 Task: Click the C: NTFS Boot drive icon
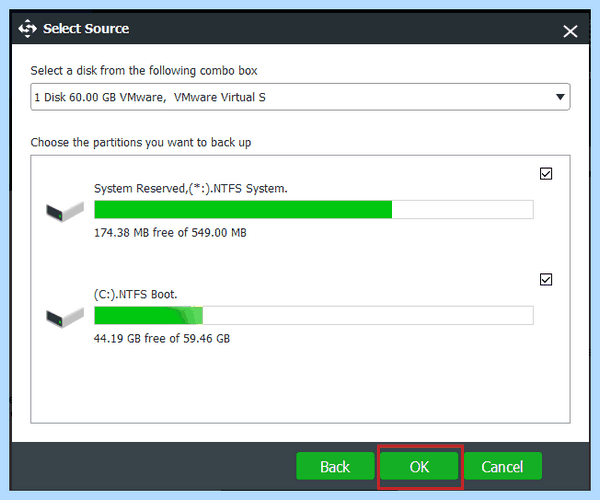click(x=65, y=318)
